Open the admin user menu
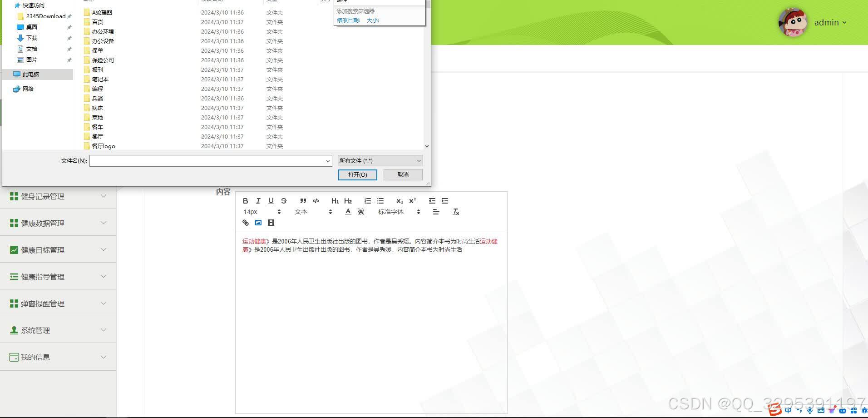 click(830, 22)
